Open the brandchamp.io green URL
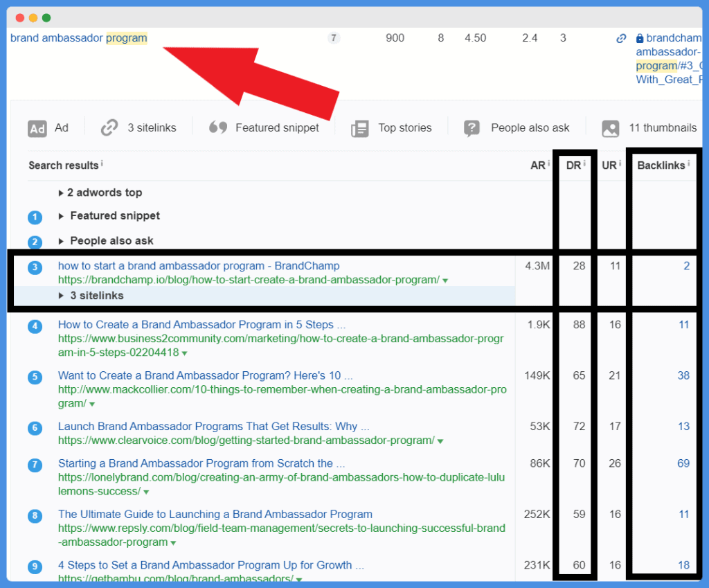Image resolution: width=709 pixels, height=588 pixels. (249, 280)
